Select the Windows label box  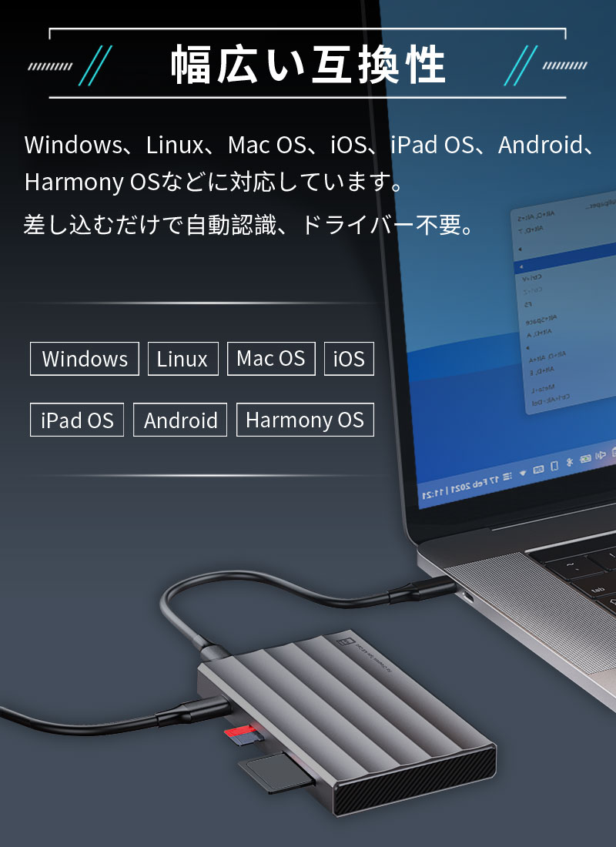[x=85, y=359]
